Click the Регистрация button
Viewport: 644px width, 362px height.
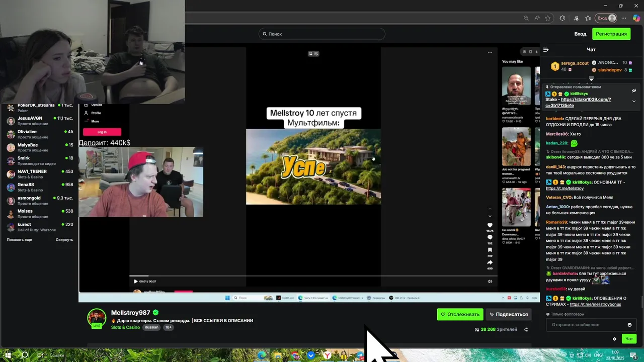point(611,34)
